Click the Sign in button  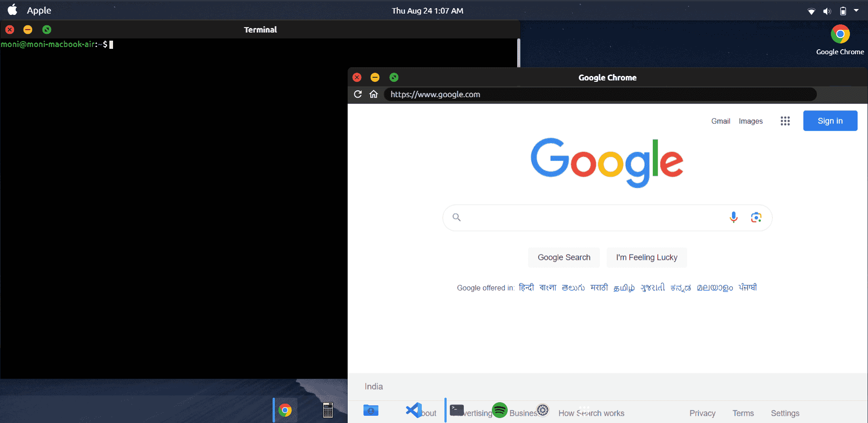(x=830, y=121)
